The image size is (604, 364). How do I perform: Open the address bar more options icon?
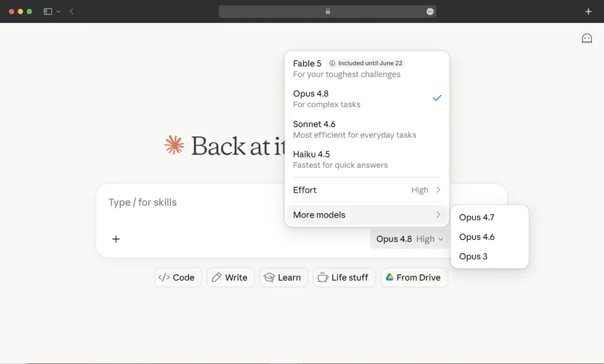430,12
